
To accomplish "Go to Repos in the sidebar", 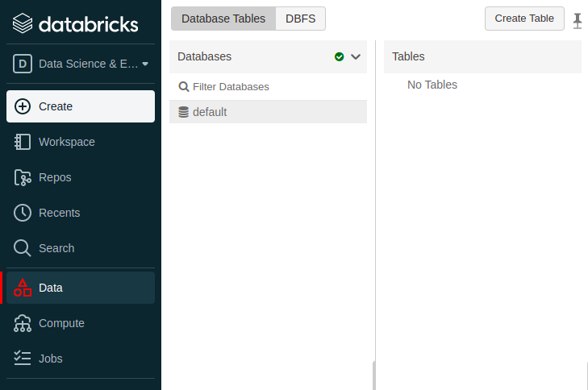I will (81, 177).
